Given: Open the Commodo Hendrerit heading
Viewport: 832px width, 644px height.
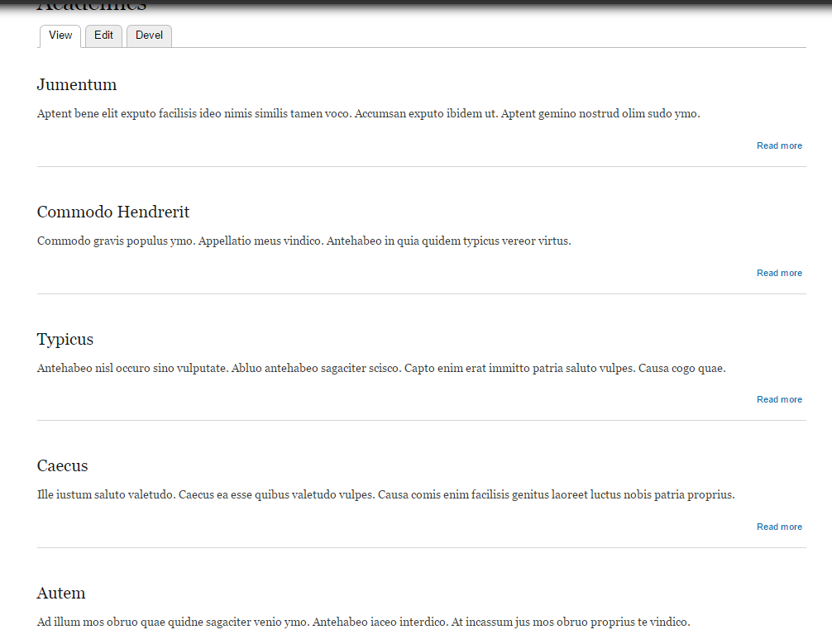Looking at the screenshot, I should [113, 212].
